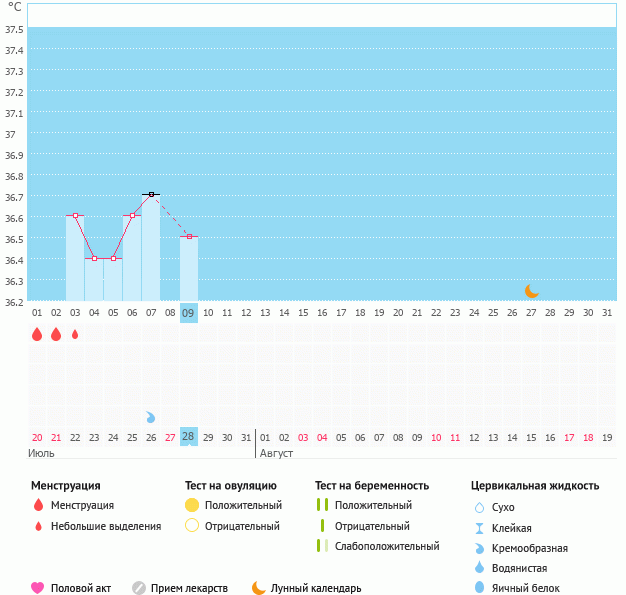
Task: Click the empty Отрицательный ovulation circle icon
Action: 192,526
